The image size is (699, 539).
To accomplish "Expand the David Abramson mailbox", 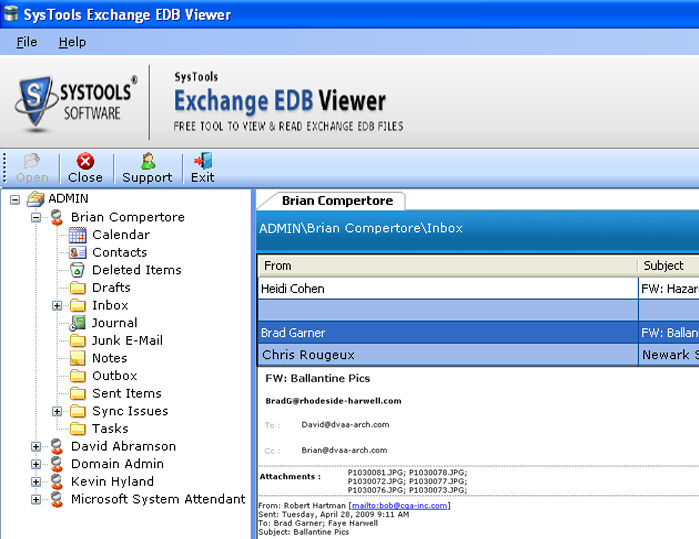I will click(x=36, y=446).
